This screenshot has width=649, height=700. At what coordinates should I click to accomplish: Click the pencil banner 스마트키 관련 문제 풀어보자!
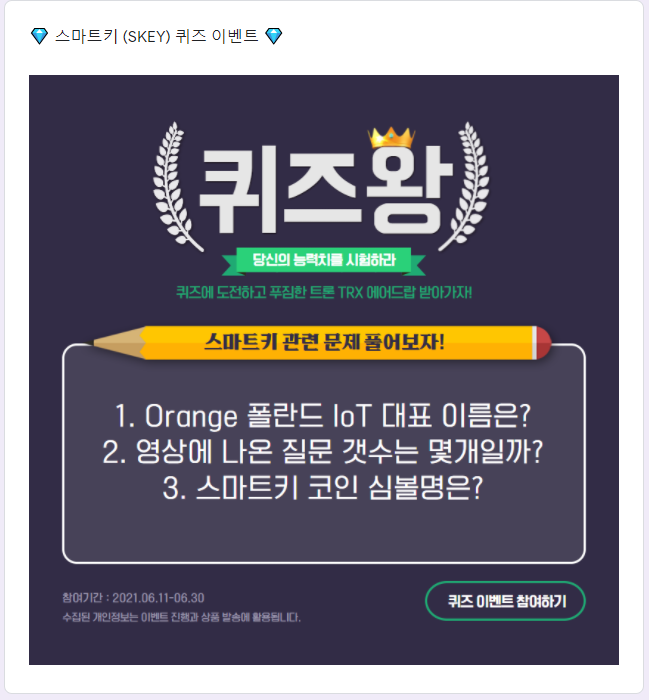324,342
